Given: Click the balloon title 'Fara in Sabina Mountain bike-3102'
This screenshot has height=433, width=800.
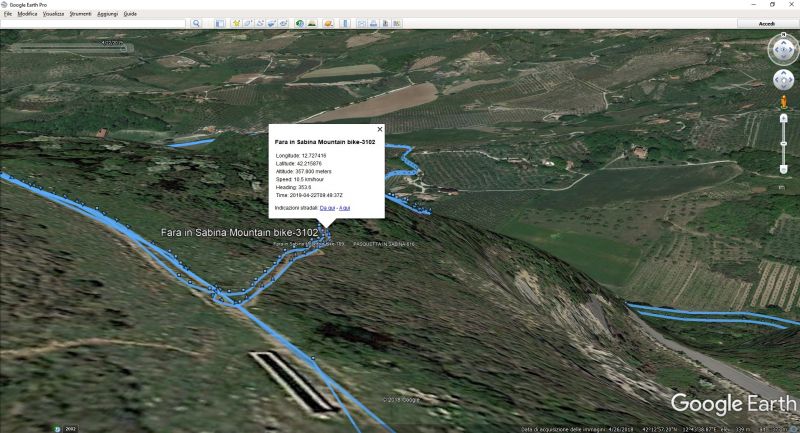Looking at the screenshot, I should click(x=324, y=142).
